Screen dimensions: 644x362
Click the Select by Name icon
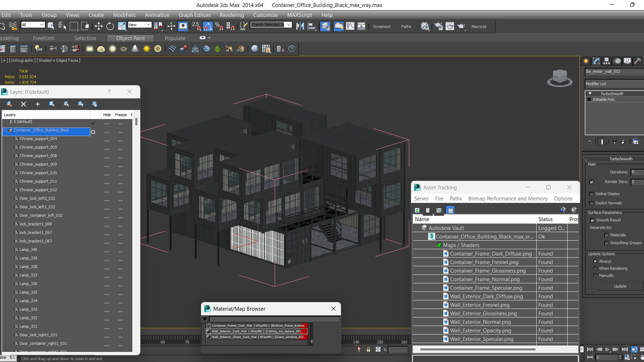click(x=62, y=26)
